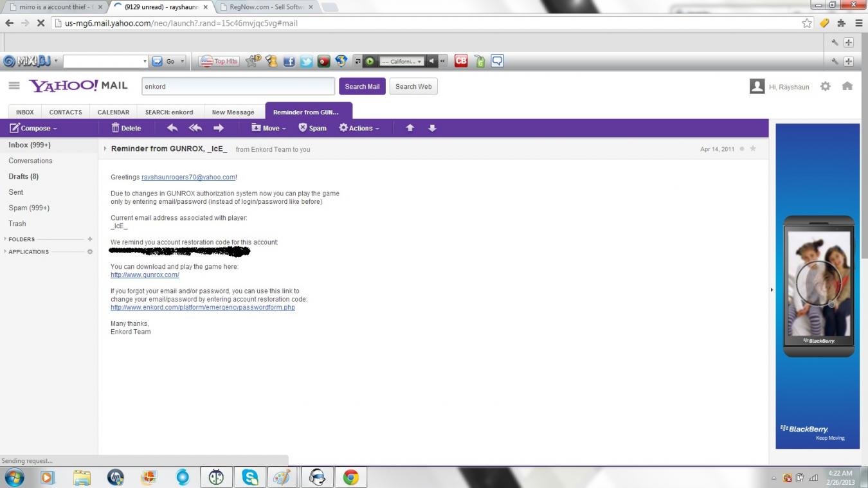The width and height of the screenshot is (868, 488).
Task: Open Skype from the Windows taskbar
Action: (249, 477)
